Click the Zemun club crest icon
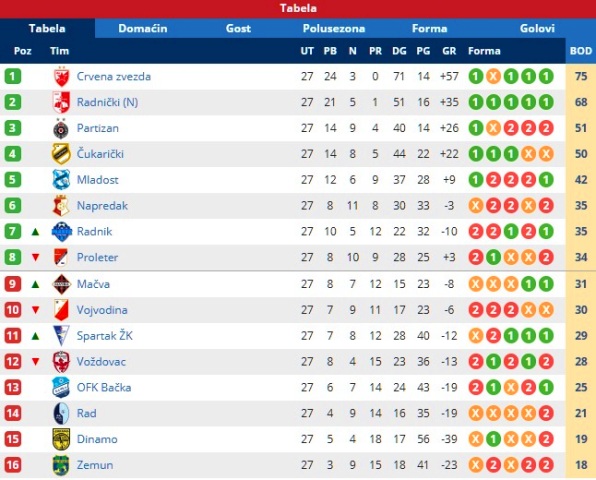Screen dimensions: 596x480 coord(61,465)
